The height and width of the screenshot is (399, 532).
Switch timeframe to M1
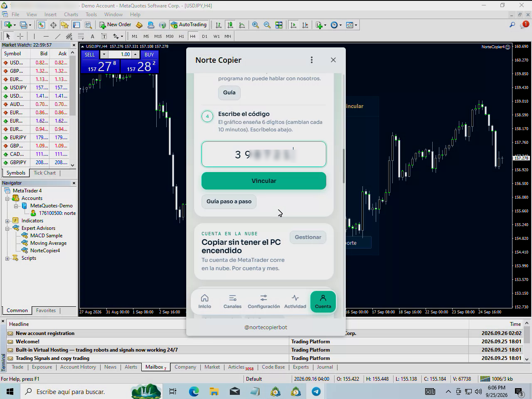pyautogui.click(x=134, y=36)
